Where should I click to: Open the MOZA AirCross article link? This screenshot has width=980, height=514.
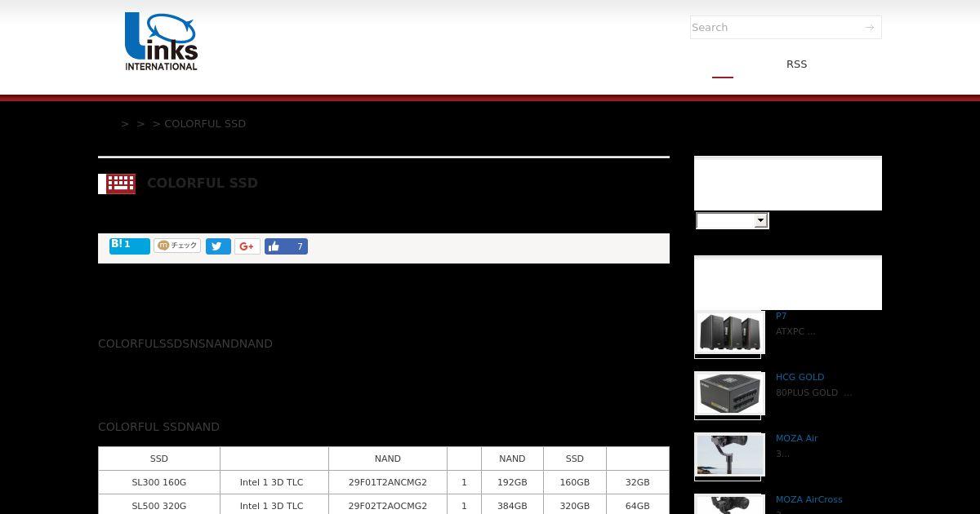(808, 499)
